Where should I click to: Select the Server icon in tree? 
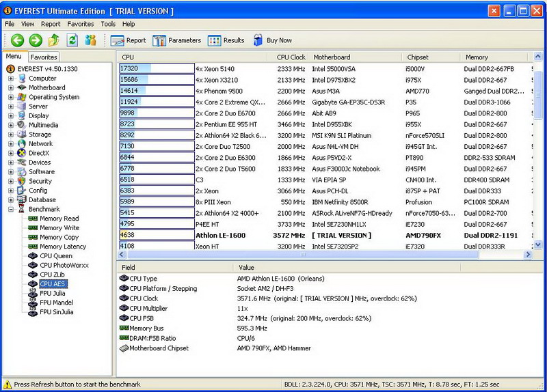click(x=22, y=107)
